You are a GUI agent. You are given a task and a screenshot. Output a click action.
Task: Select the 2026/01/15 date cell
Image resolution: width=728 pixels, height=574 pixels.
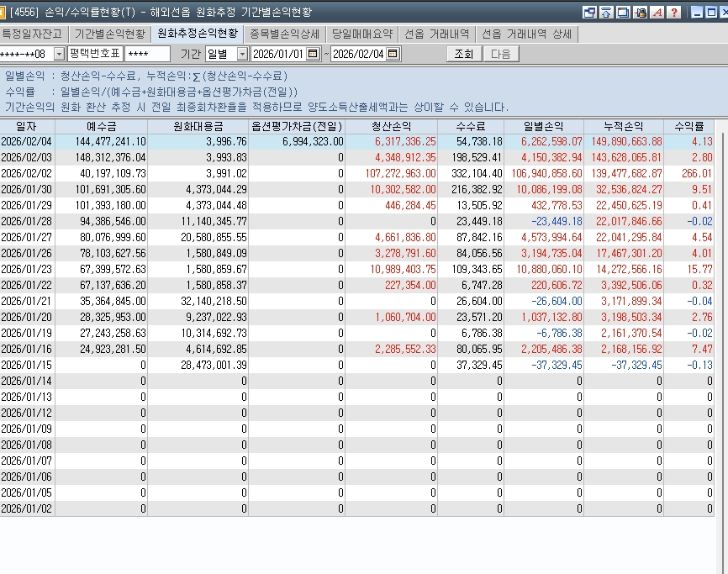click(26, 366)
